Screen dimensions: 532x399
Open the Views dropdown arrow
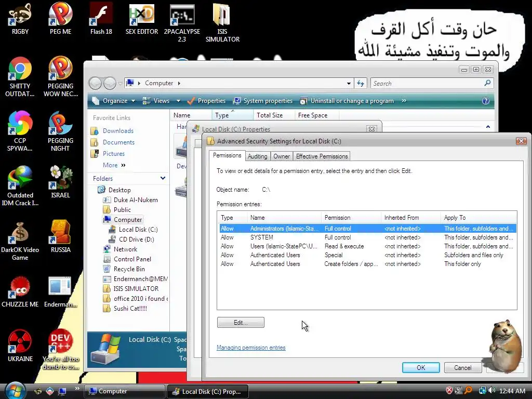[x=179, y=101]
